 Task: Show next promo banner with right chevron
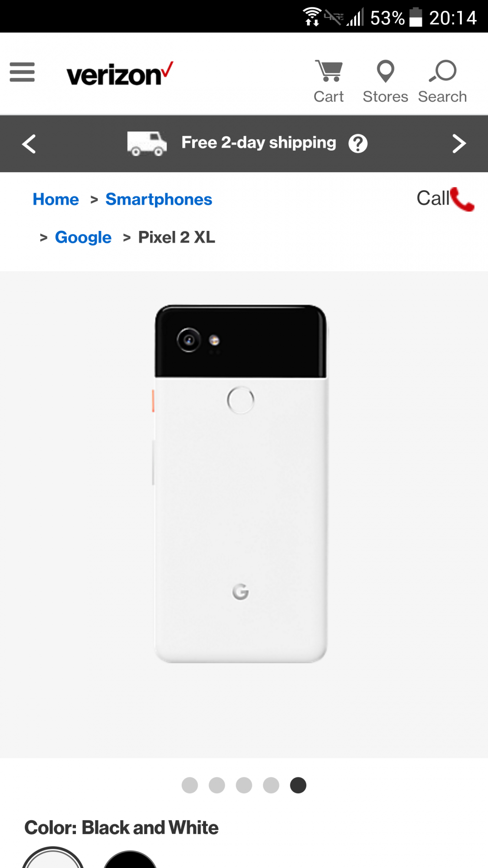pos(459,144)
